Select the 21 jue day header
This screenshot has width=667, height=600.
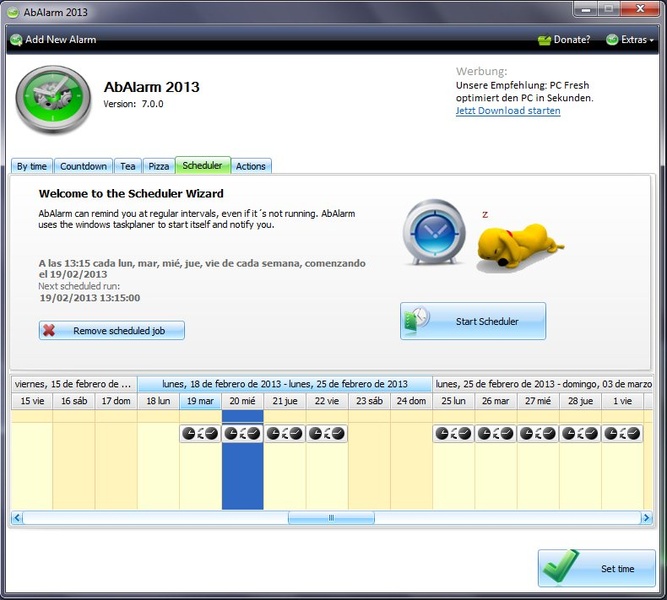pyautogui.click(x=285, y=401)
